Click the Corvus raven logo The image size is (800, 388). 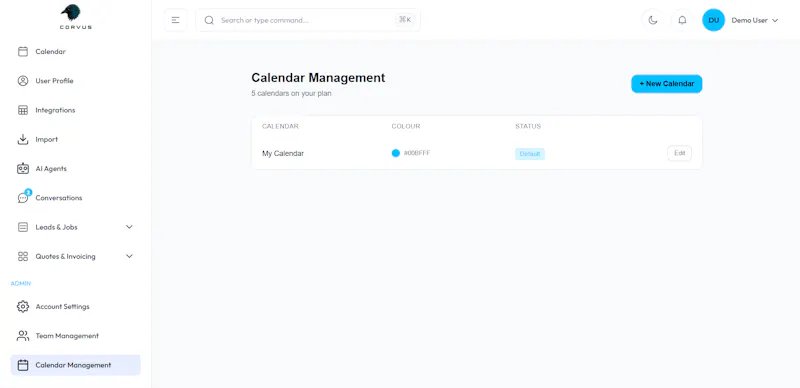76,16
